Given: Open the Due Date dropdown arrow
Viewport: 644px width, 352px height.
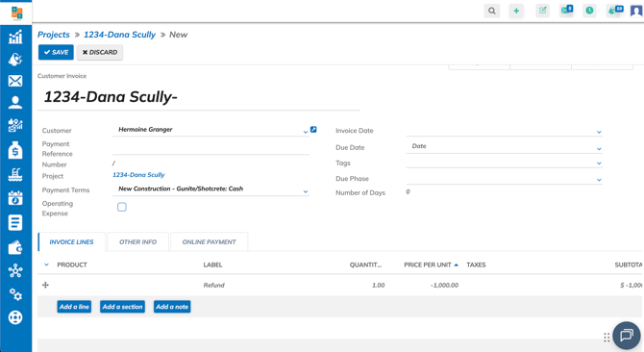Looking at the screenshot, I should tap(599, 149).
